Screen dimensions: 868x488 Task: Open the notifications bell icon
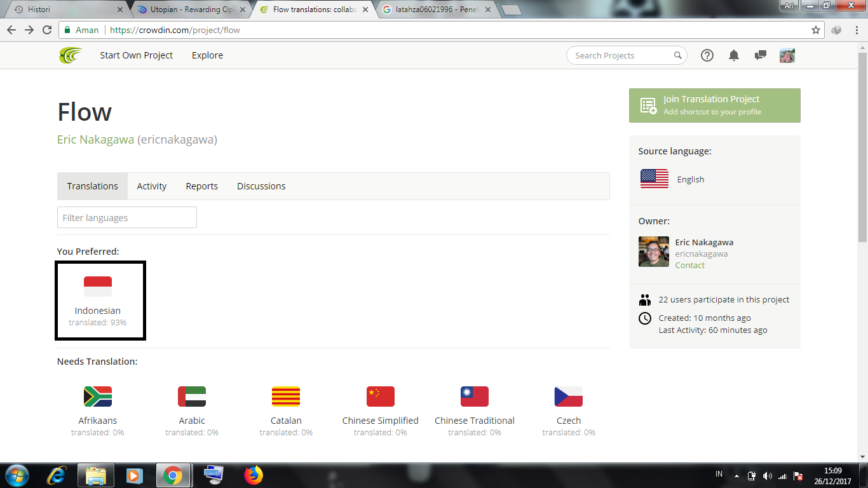point(734,55)
